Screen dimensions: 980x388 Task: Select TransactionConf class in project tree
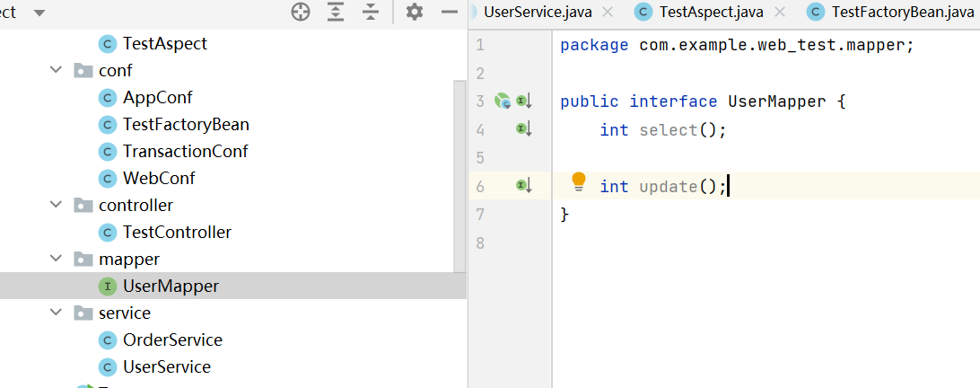coord(185,151)
